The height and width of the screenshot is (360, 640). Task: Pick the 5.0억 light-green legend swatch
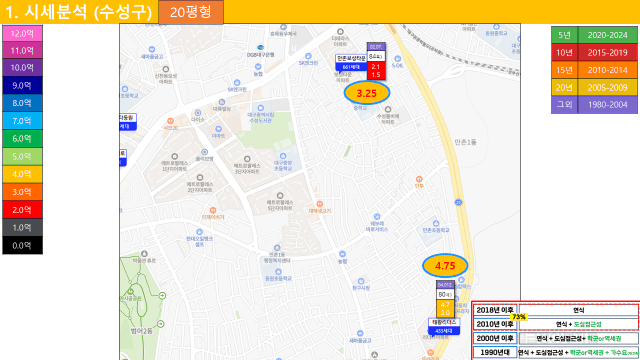(22, 157)
